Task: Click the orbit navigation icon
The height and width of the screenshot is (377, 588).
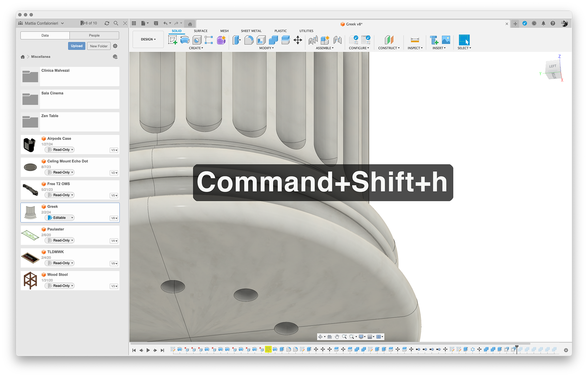Action: 320,337
